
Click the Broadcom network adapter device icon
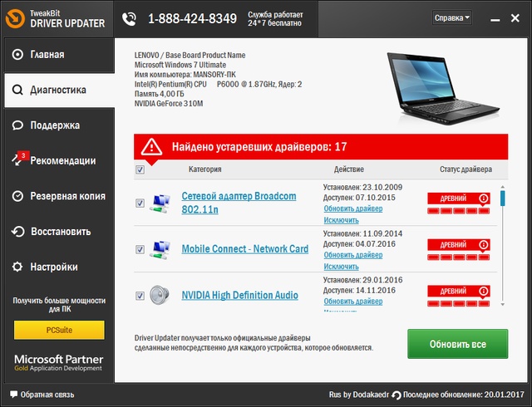point(157,202)
